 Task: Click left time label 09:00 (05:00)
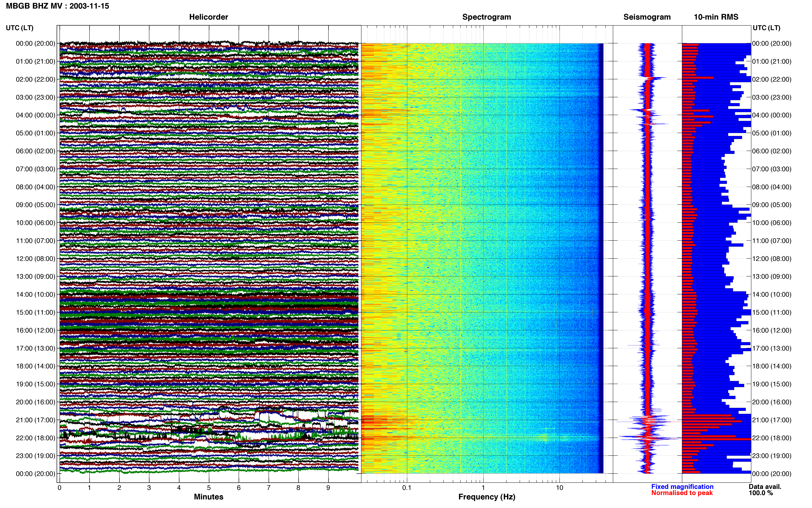pyautogui.click(x=36, y=205)
